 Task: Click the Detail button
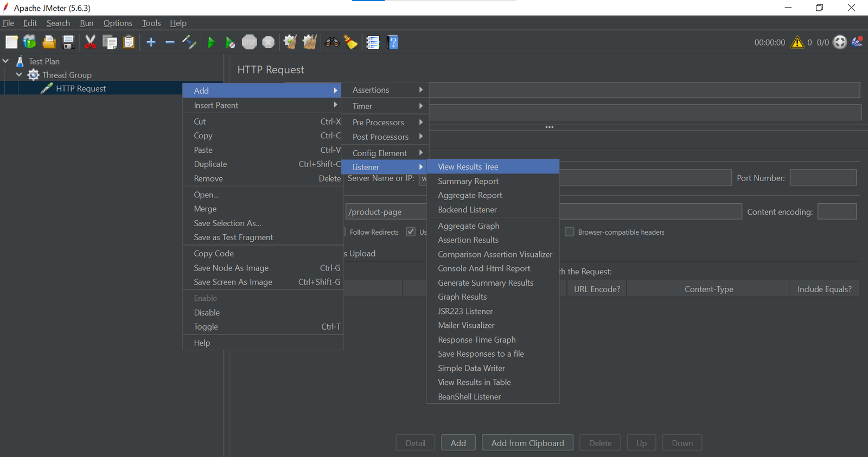tap(416, 443)
